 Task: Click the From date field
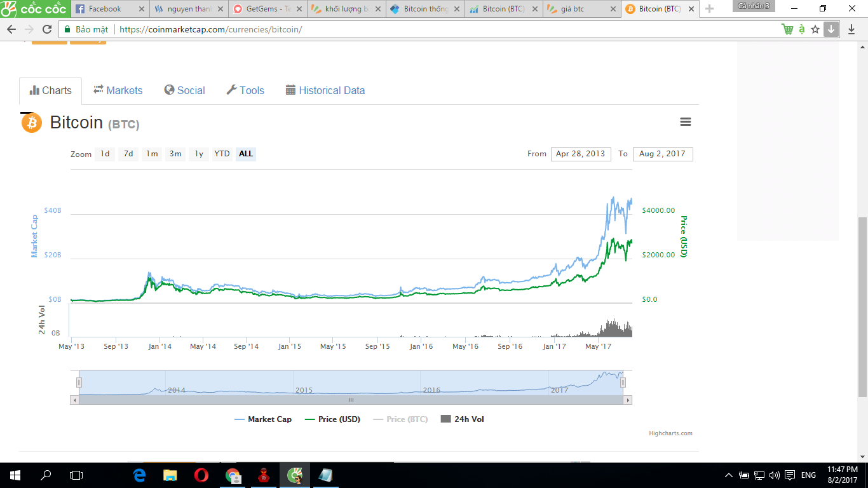point(581,154)
